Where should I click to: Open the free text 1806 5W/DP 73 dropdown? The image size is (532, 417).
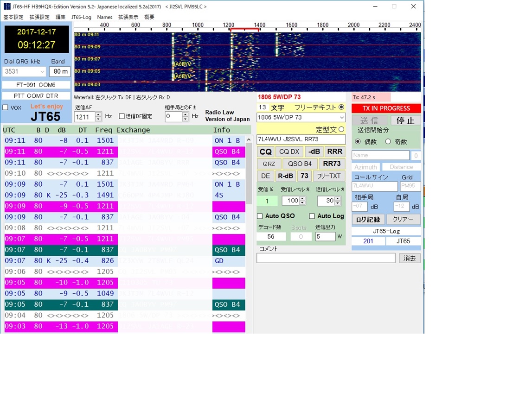[342, 117]
